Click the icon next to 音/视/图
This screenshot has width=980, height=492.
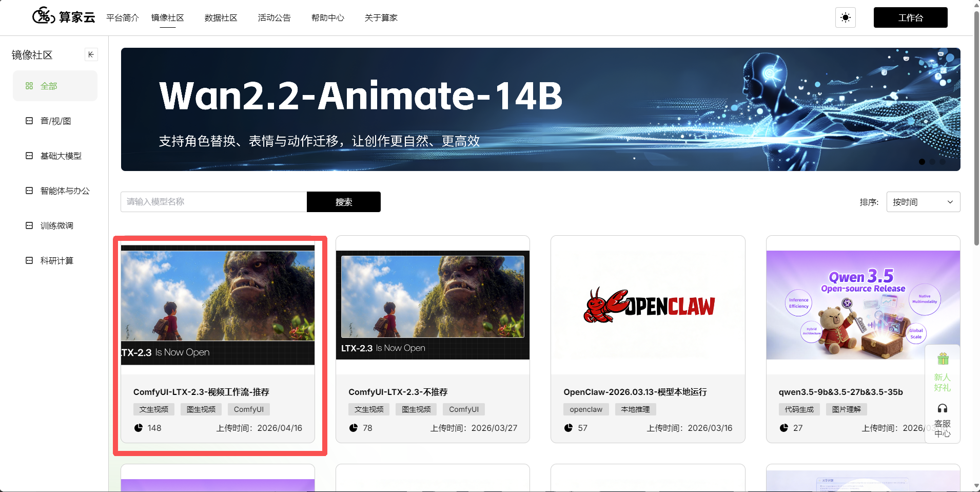point(29,121)
